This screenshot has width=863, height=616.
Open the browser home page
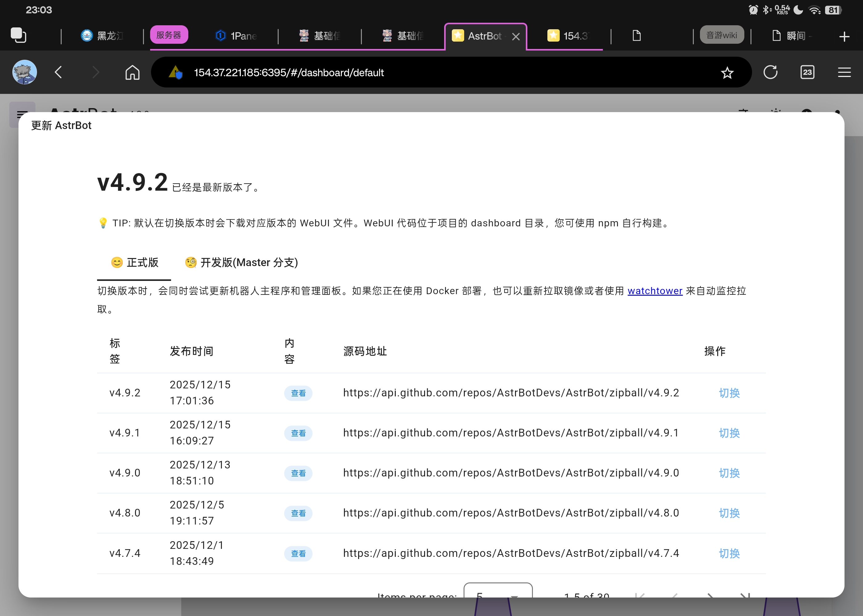click(x=133, y=72)
